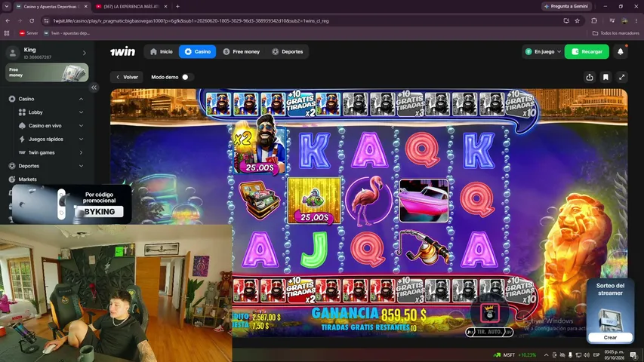Click the golden fish 25,00$ symbol
The image size is (644, 362).
coord(314,201)
